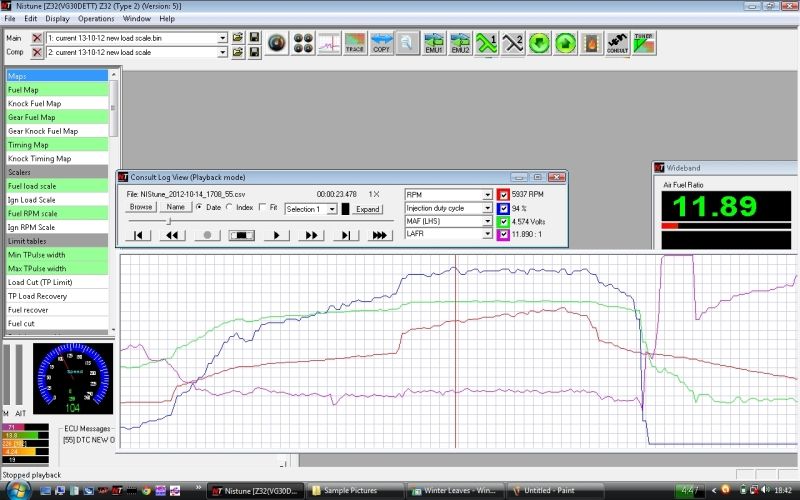Open the Operations menu
Image resolution: width=800 pixels, height=500 pixels.
pyautogui.click(x=96, y=18)
